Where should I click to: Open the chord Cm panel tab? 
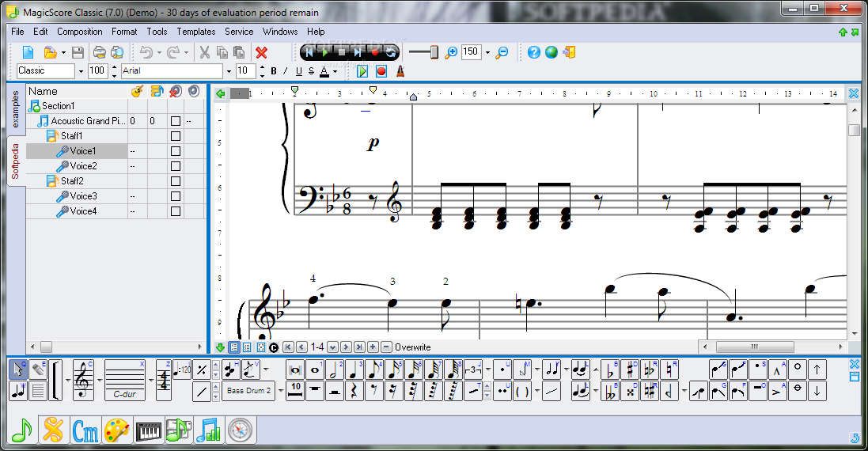85,430
